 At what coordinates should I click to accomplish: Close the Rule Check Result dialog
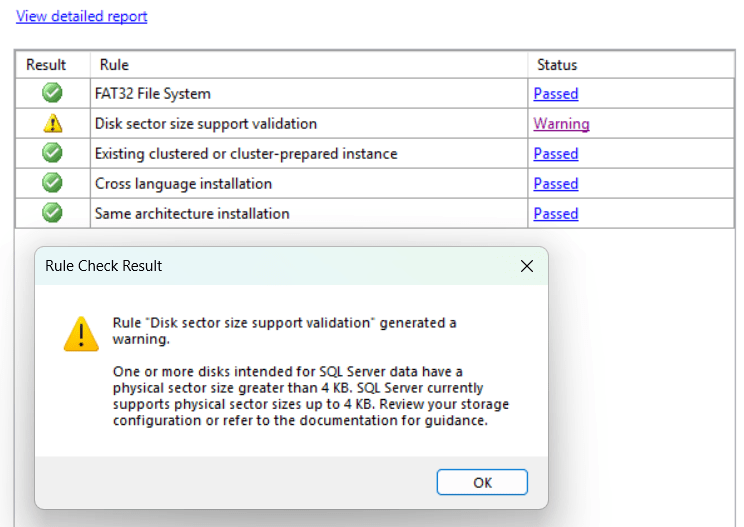pos(527,266)
